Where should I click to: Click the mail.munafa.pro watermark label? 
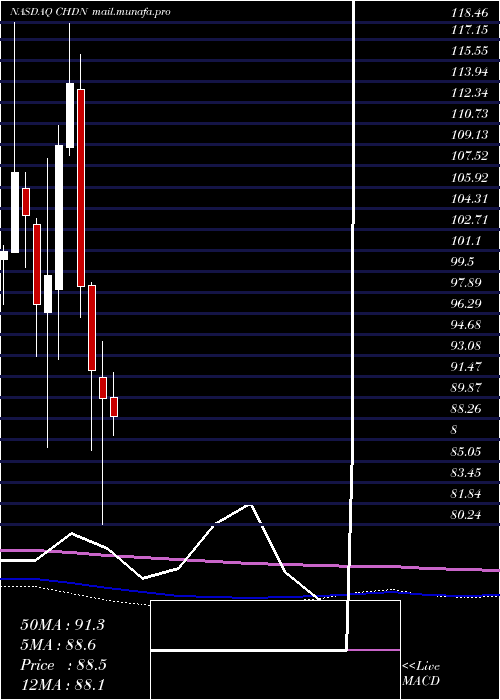pos(131,12)
